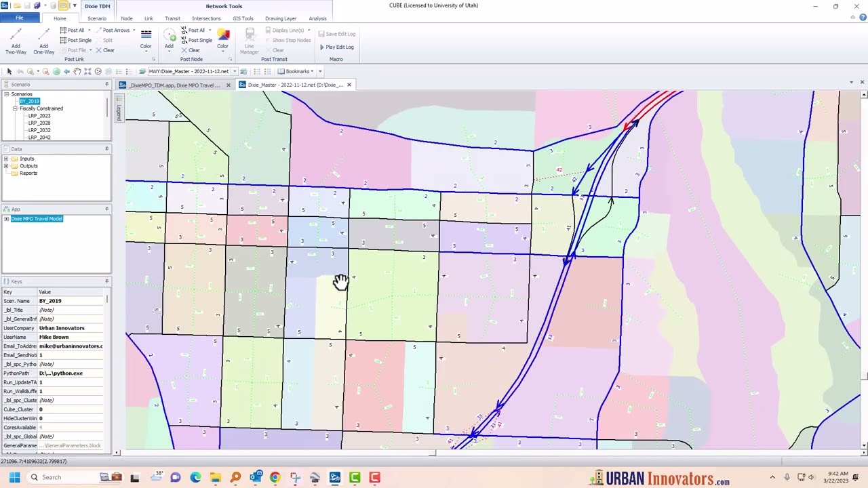Switch to the Link ribbon tab

coord(149,18)
